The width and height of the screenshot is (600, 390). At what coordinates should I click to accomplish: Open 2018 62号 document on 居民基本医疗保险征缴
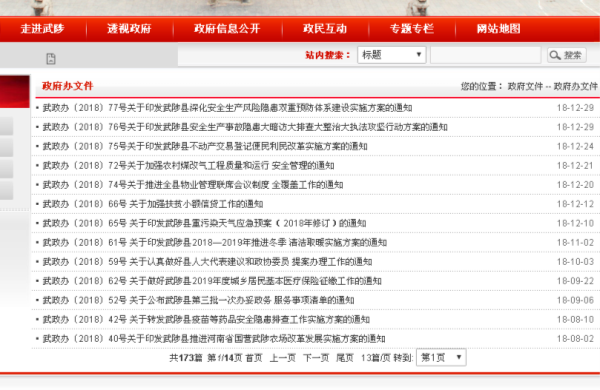[212, 281]
